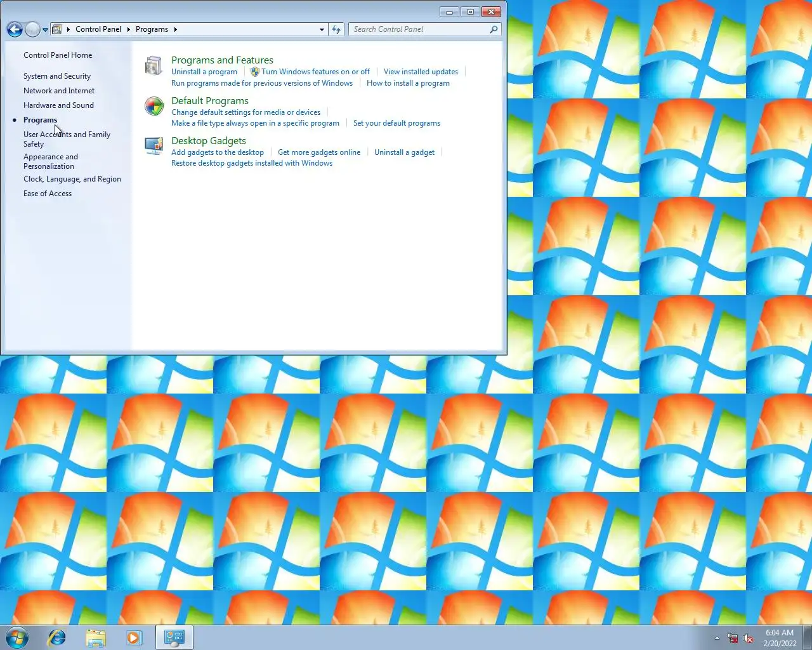
Task: Click the Programs breadcrumb in address bar
Action: point(152,29)
